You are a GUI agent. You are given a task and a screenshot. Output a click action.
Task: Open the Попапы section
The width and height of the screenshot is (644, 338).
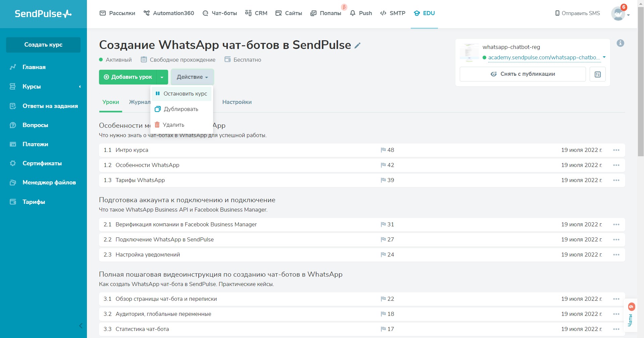pyautogui.click(x=326, y=13)
